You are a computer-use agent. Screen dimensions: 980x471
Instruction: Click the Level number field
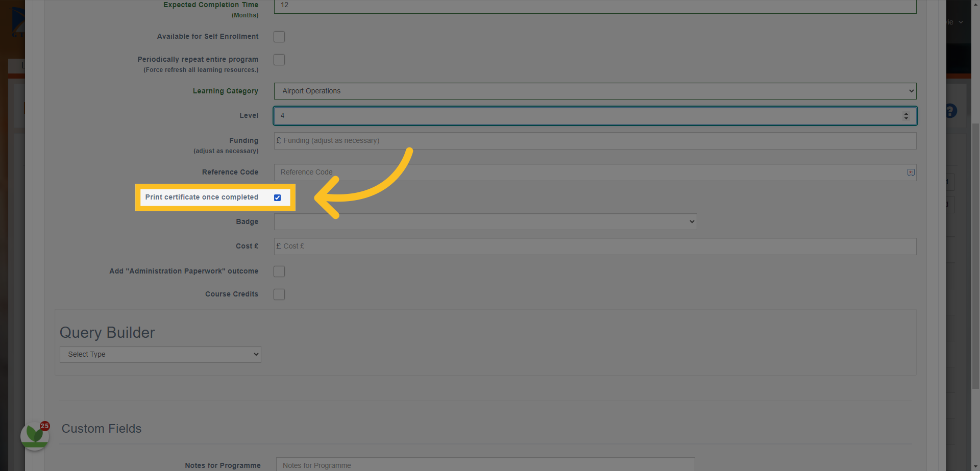pos(595,116)
